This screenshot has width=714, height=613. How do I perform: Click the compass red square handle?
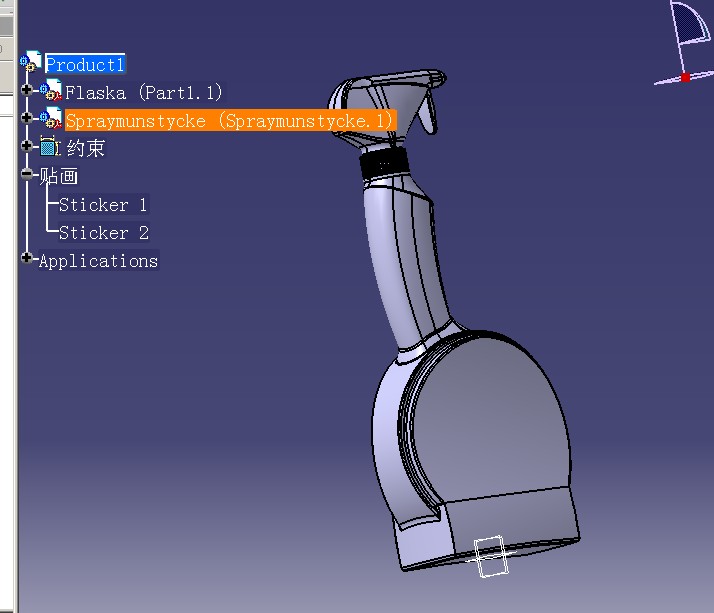point(685,77)
